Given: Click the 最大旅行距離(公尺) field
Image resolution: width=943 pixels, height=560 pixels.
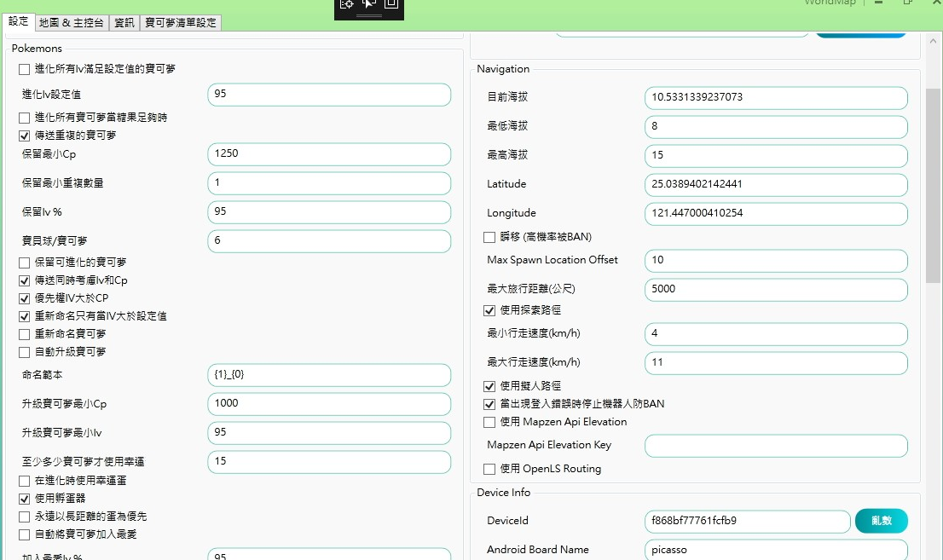Looking at the screenshot, I should tap(776, 290).
